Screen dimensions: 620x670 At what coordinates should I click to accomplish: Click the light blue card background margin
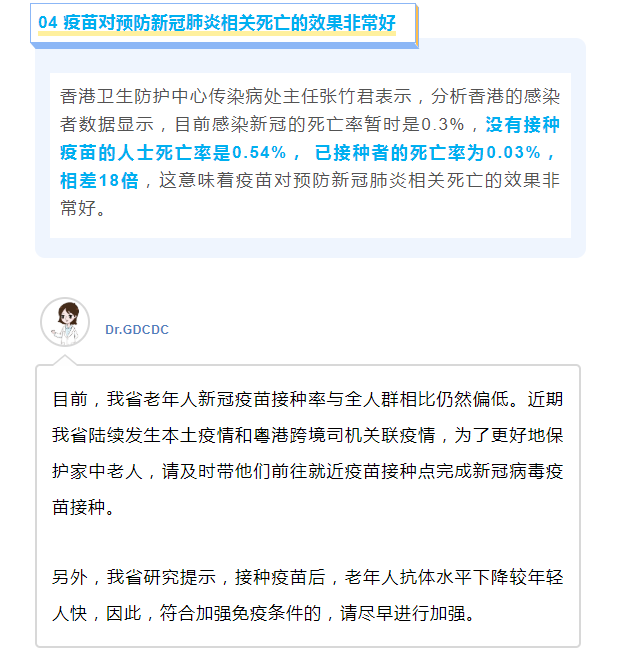click(310, 248)
